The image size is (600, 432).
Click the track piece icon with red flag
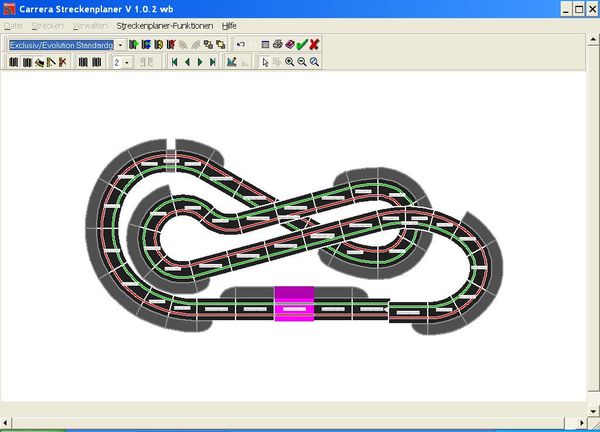(x=171, y=45)
